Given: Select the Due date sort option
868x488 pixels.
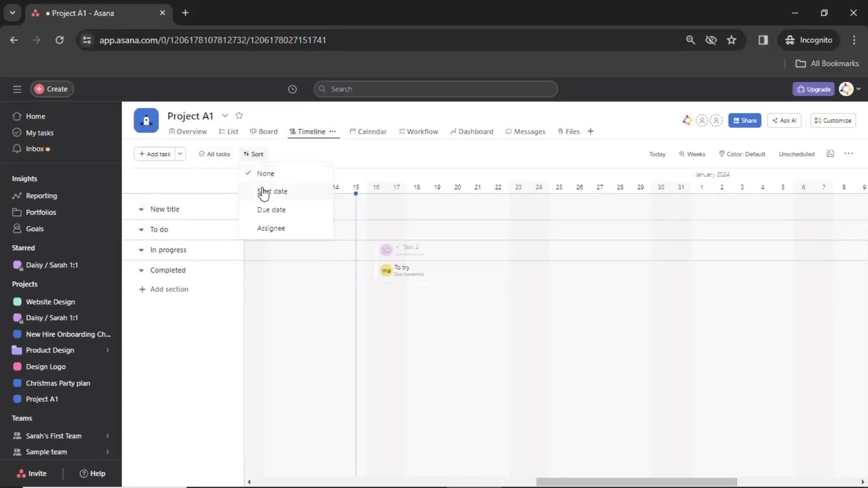Looking at the screenshot, I should pyautogui.click(x=271, y=210).
